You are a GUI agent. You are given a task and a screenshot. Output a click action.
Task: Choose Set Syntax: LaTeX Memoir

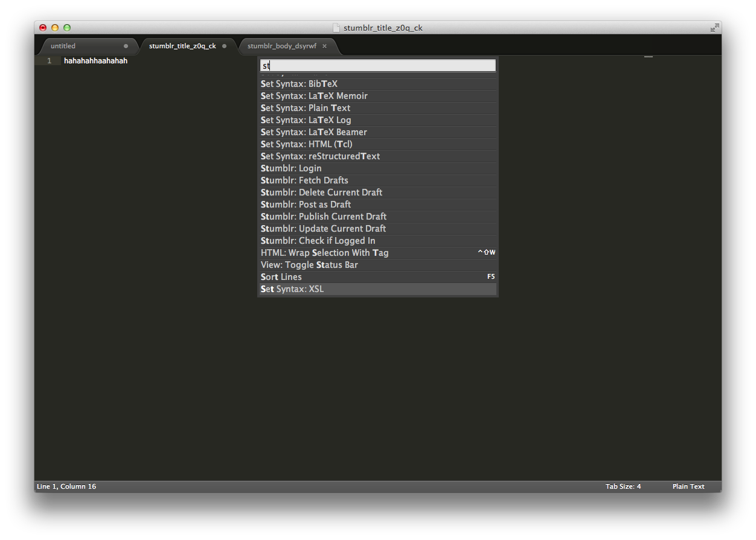[x=378, y=96]
